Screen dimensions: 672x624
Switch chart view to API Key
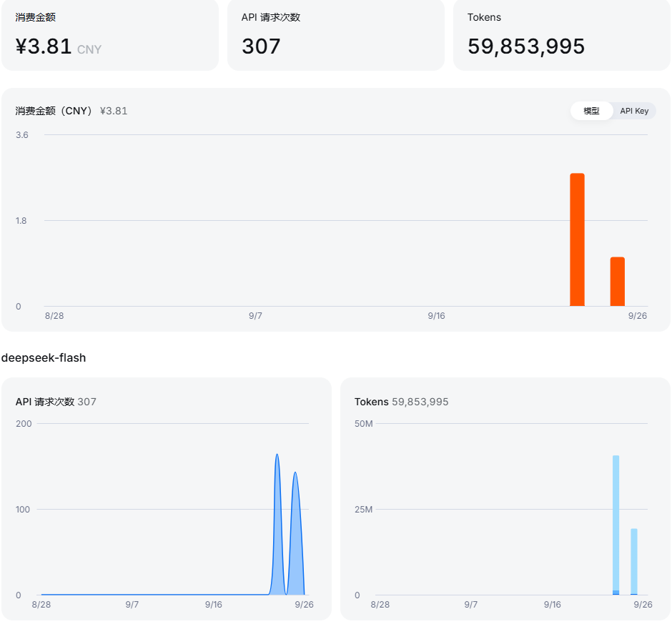tap(634, 111)
